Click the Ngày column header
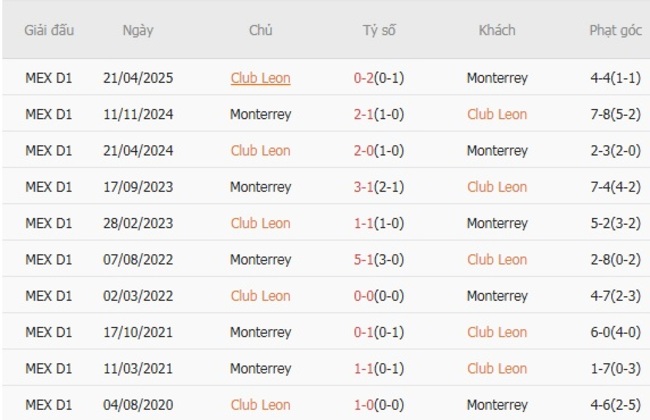 point(138,30)
